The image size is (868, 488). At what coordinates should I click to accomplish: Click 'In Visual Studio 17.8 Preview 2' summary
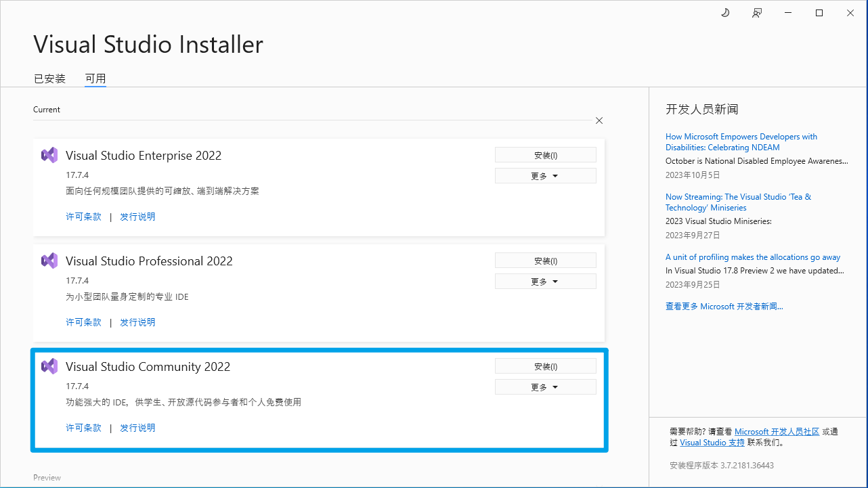pos(755,271)
